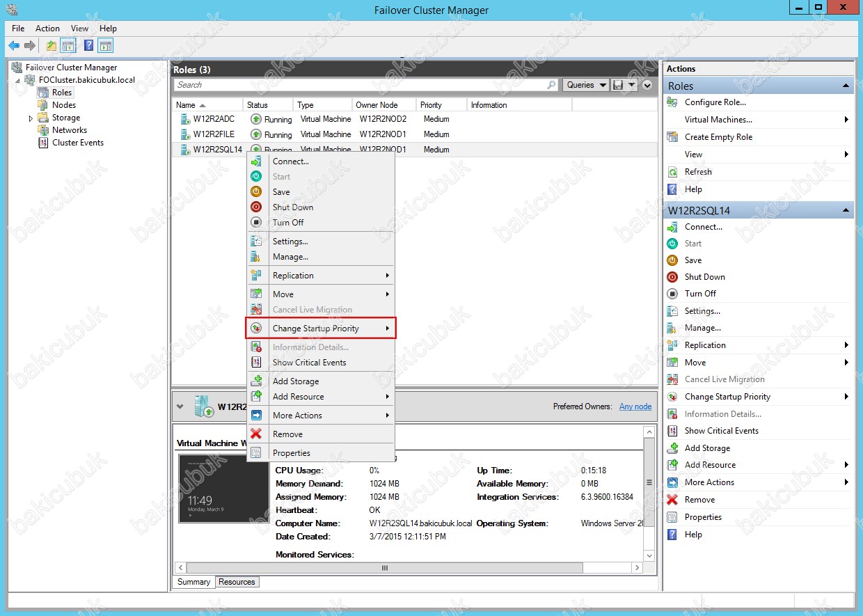863x616 pixels.
Task: Click Configure Role icon in Actions pane
Action: [x=672, y=102]
